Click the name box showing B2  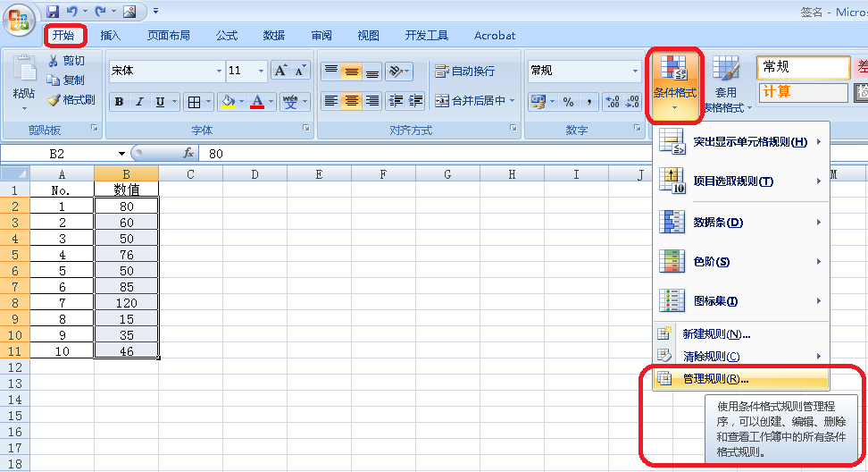coord(57,154)
